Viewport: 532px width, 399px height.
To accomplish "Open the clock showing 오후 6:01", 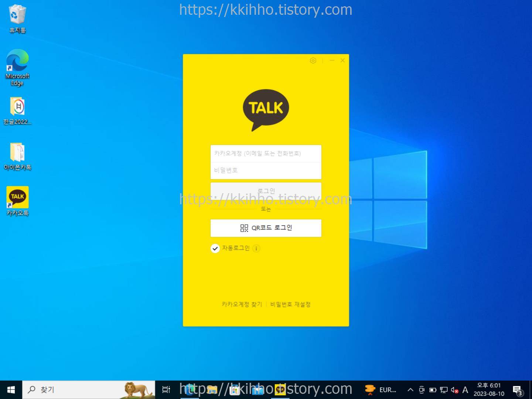I will pos(489,390).
